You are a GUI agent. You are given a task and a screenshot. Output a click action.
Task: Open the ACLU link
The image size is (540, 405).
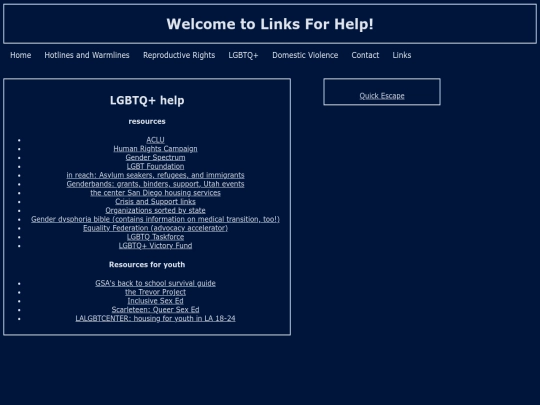(x=155, y=140)
